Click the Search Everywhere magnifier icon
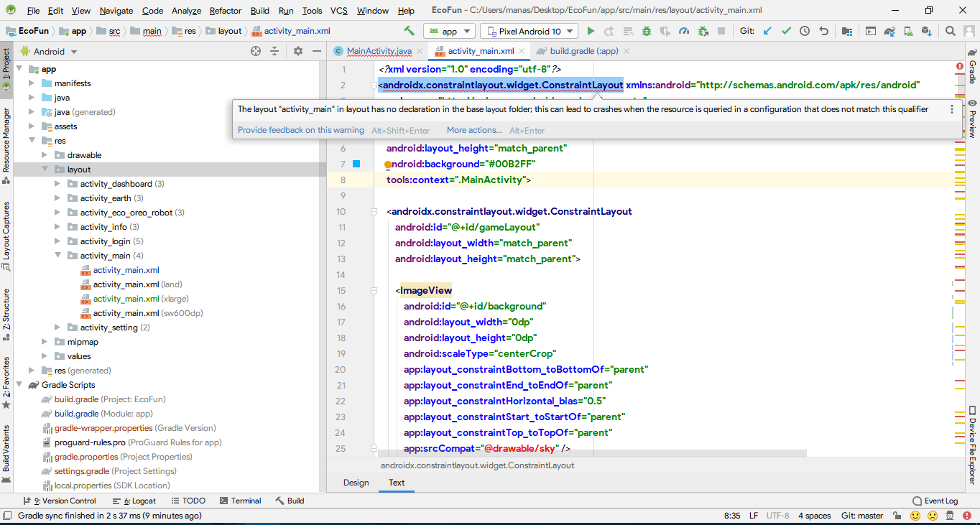The height and width of the screenshot is (525, 980). [x=950, y=31]
